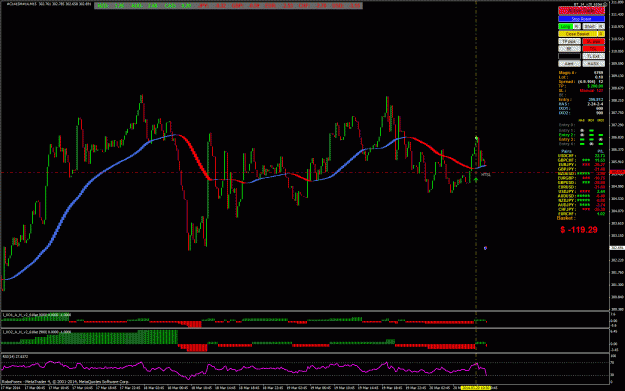Click the blue Stop Rogue button

tap(581, 19)
